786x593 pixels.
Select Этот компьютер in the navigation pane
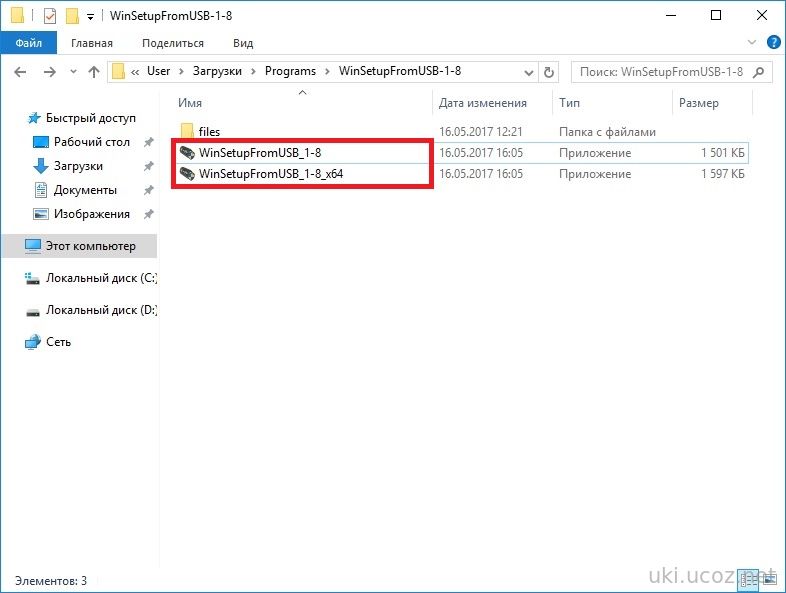[80, 246]
